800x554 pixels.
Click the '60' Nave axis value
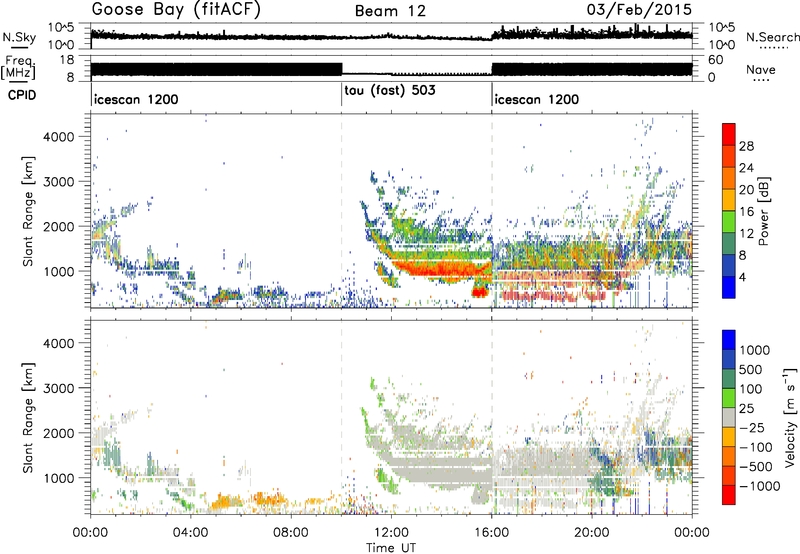pyautogui.click(x=715, y=60)
